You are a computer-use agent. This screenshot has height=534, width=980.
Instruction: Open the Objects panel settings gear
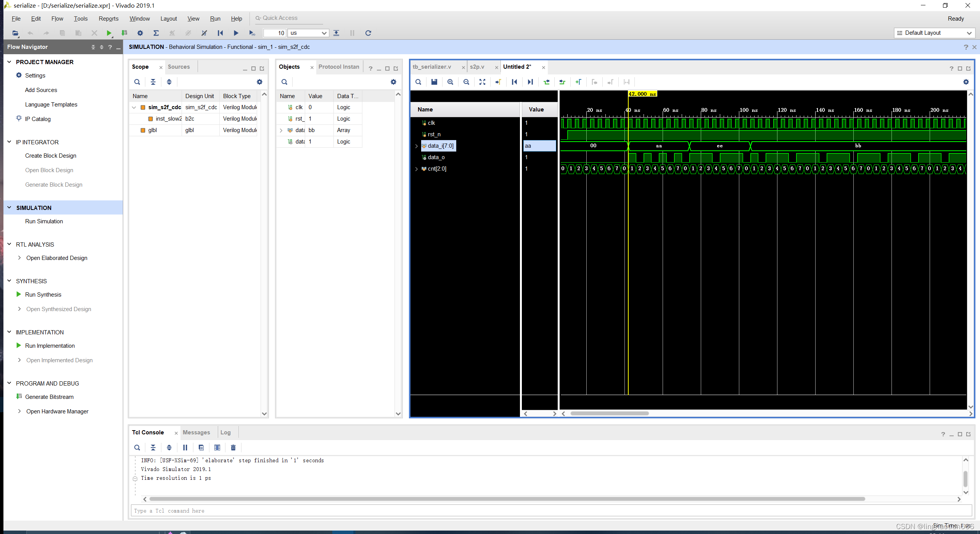click(x=393, y=82)
